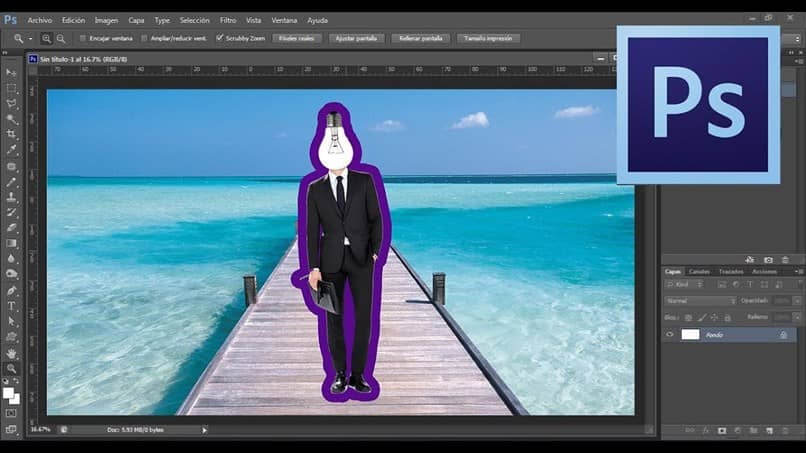Toggle Quick Mask mode
This screenshot has height=453, width=806.
(x=11, y=413)
